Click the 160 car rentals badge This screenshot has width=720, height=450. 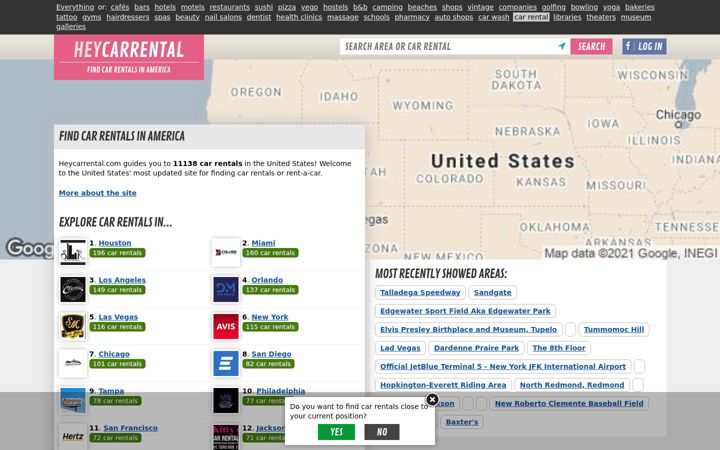(270, 253)
